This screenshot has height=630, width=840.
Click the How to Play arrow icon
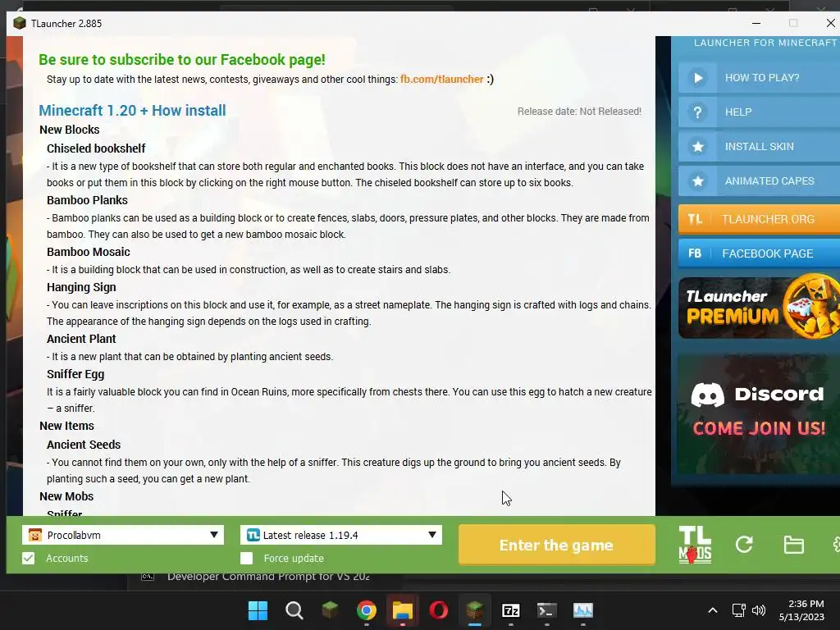click(697, 78)
